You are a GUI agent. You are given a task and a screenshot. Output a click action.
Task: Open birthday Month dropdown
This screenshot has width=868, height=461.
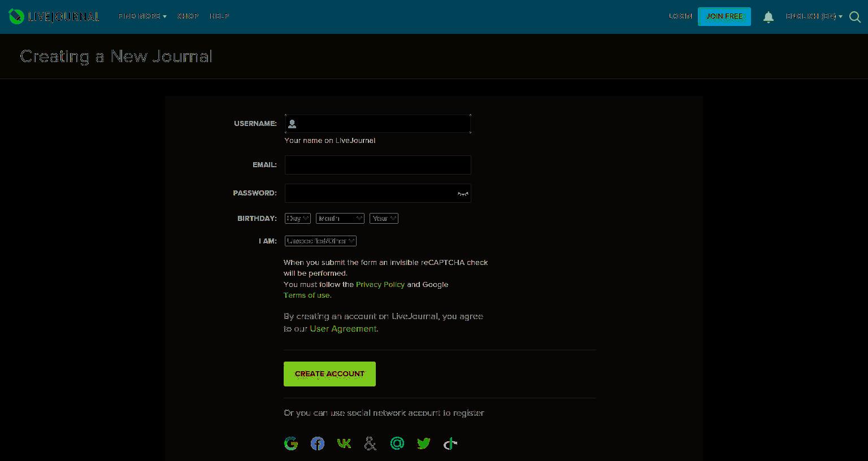(340, 218)
